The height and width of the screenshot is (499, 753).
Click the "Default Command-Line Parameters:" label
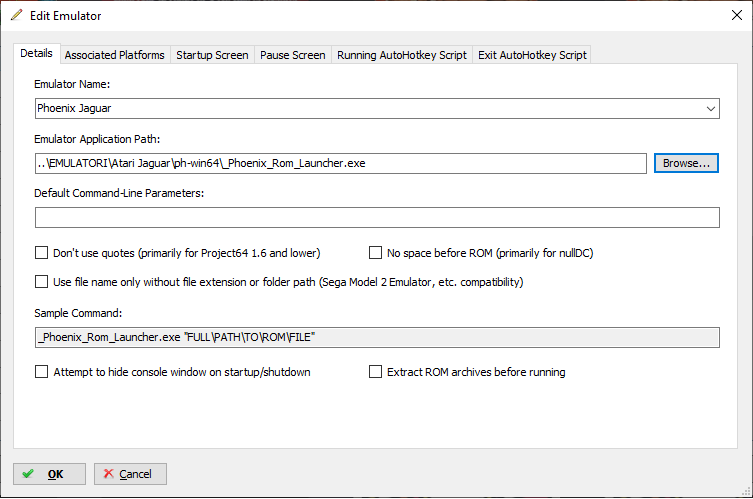[x=119, y=193]
